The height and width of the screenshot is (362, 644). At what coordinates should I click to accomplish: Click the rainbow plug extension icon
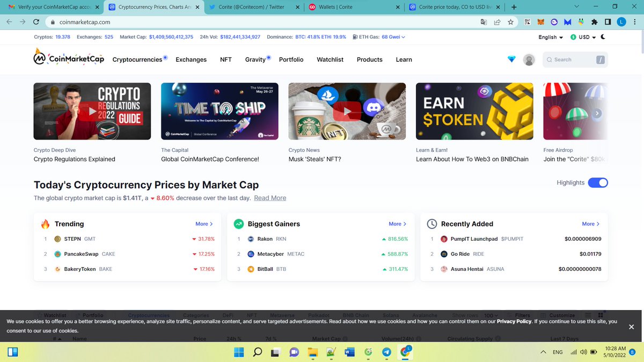point(581,22)
